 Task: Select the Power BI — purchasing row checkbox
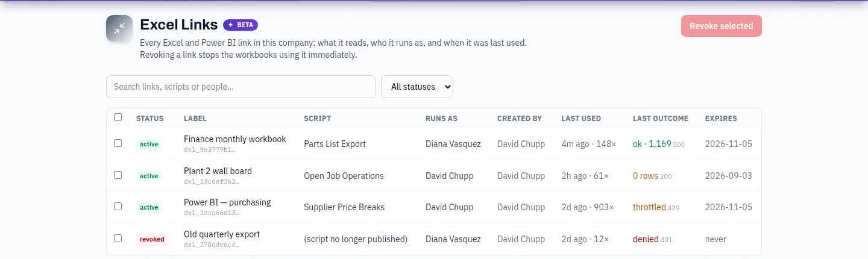(118, 207)
